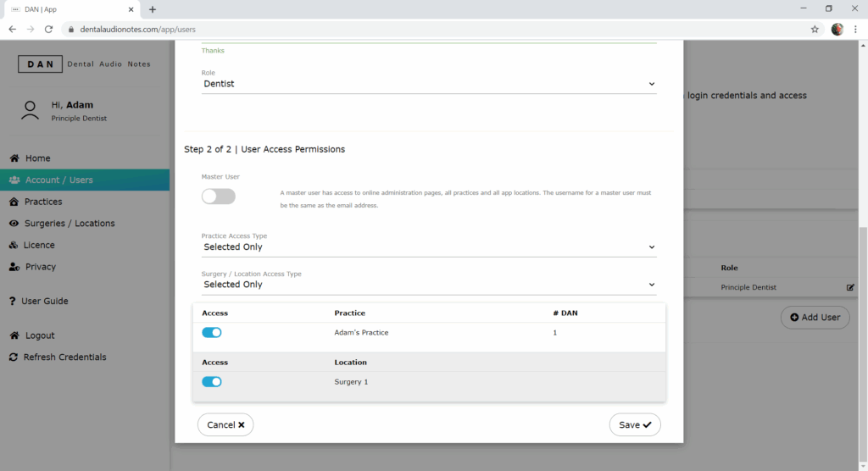Click the Home house icon in sidebar
The height and width of the screenshot is (471, 868).
pyautogui.click(x=14, y=158)
